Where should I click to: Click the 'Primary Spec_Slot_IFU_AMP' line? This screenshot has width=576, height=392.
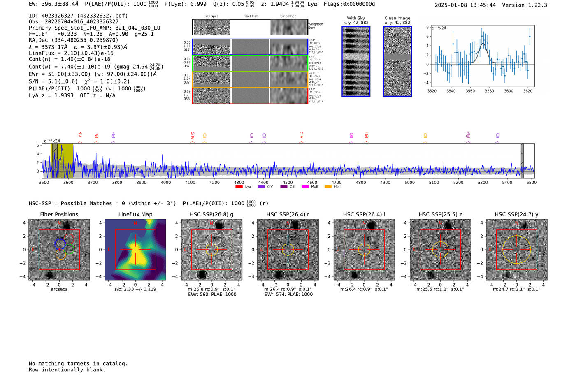[x=95, y=28]
